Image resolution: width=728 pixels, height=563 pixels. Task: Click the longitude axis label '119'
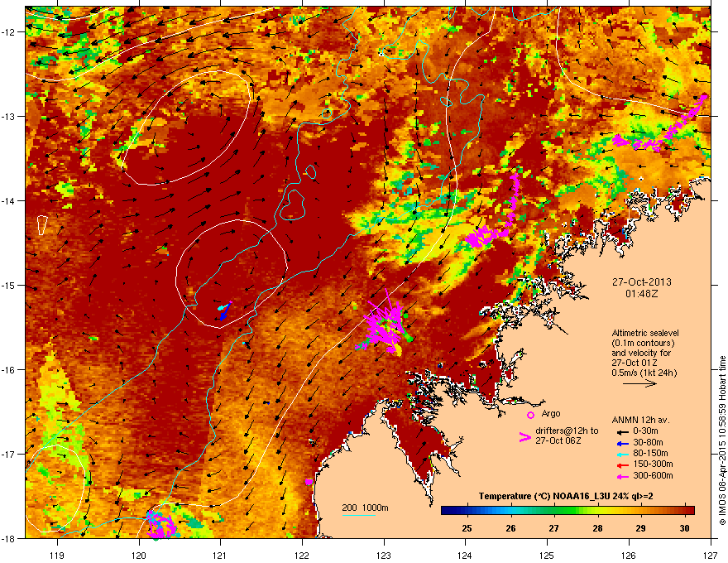(x=57, y=555)
